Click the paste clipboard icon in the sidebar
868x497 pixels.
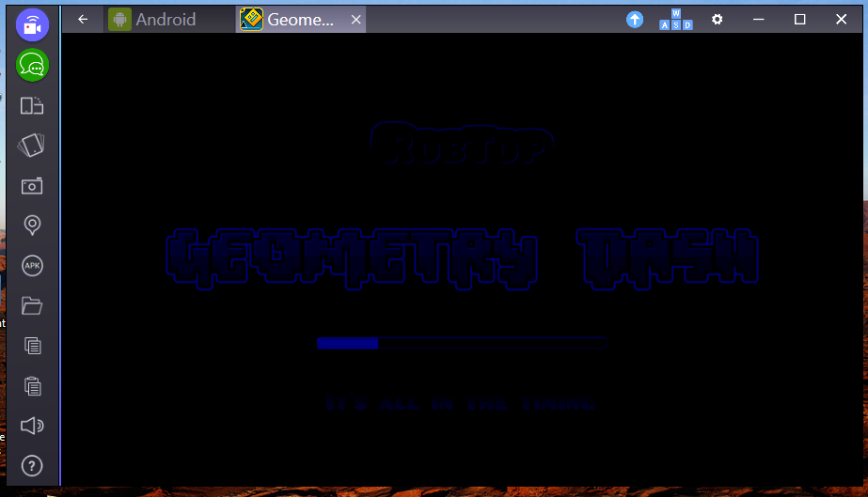pyautogui.click(x=33, y=386)
